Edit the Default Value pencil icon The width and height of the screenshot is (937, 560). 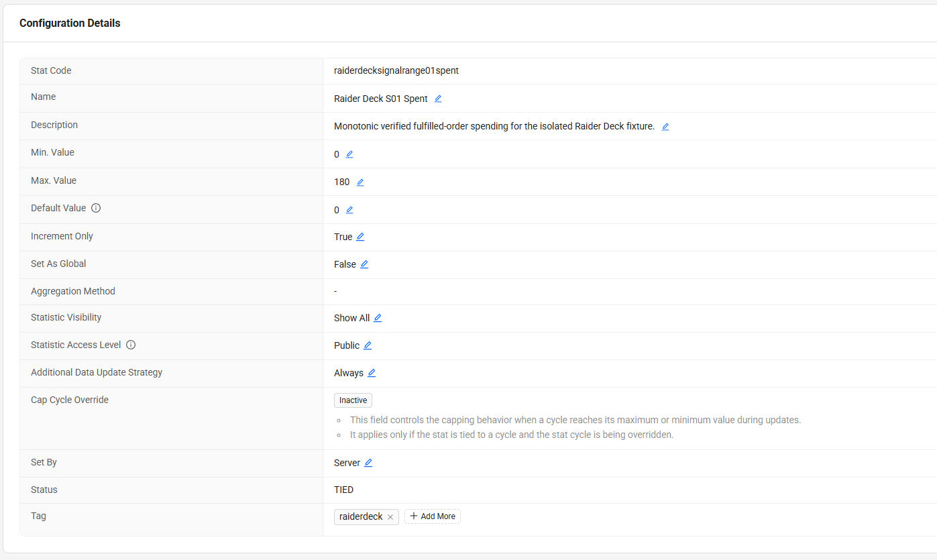[349, 210]
